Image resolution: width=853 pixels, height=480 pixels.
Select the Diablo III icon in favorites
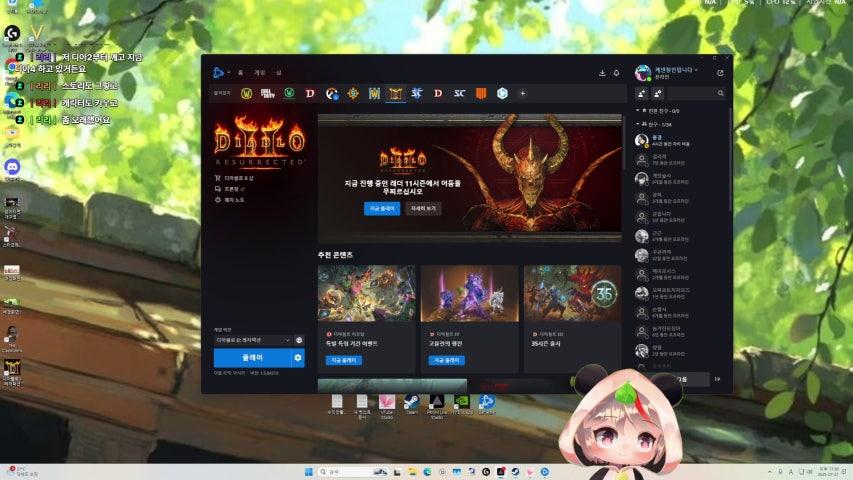(438, 94)
